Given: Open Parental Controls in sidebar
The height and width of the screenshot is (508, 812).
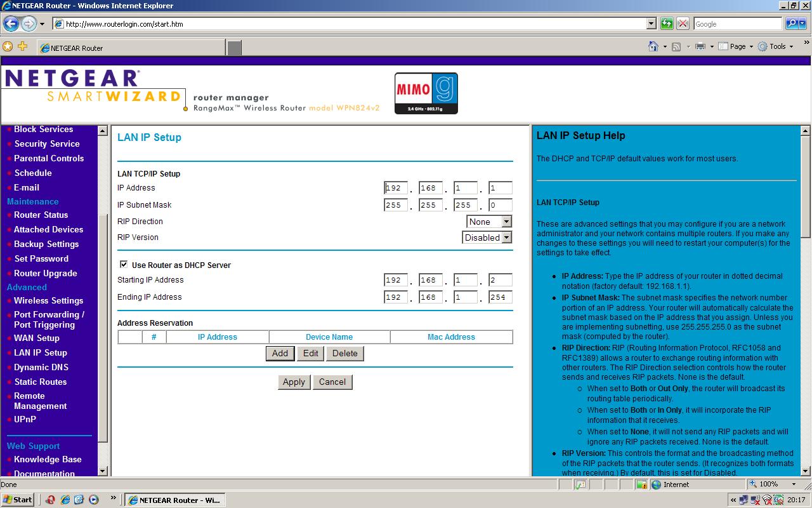Looking at the screenshot, I should pos(49,158).
